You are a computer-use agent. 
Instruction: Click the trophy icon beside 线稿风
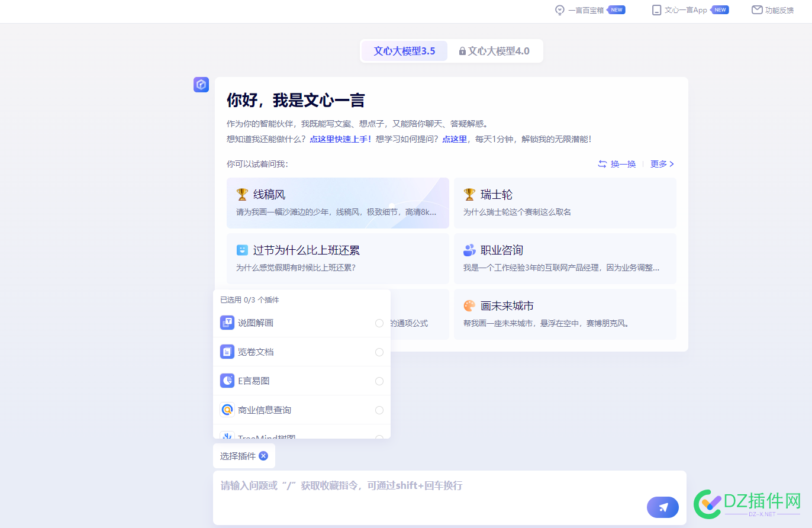click(242, 194)
